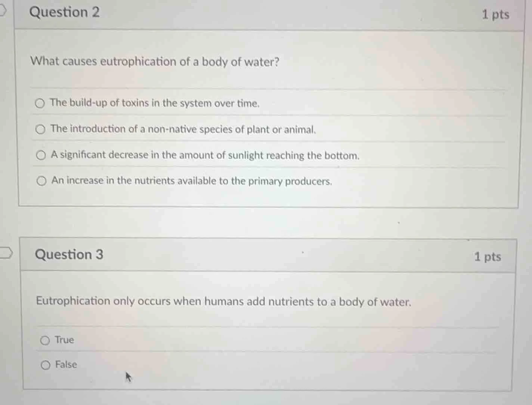Choose decrease in sunlight reaching bottom answer
Image resolution: width=532 pixels, height=405 pixels.
click(x=41, y=155)
